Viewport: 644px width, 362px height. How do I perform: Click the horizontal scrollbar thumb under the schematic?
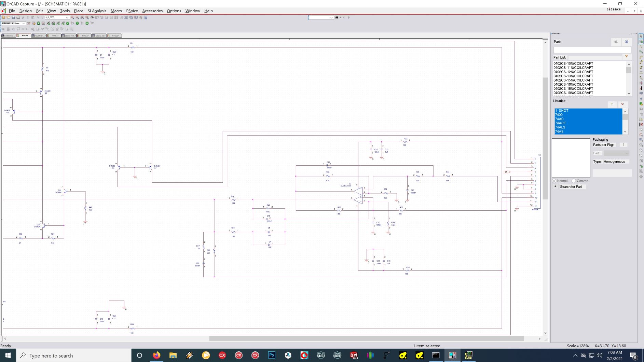[x=367, y=338]
